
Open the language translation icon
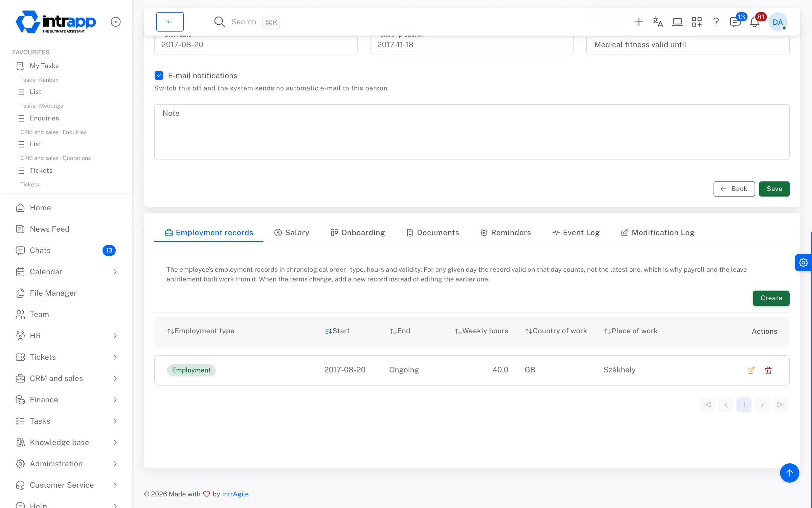point(658,22)
